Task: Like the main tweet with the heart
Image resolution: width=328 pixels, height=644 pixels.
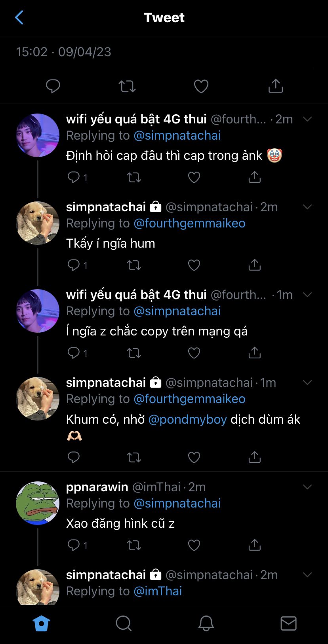Action: point(201,86)
